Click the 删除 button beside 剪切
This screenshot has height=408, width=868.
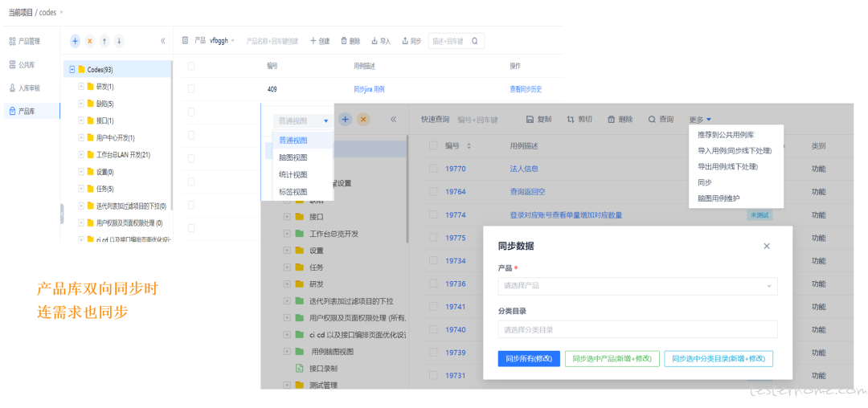(x=620, y=120)
